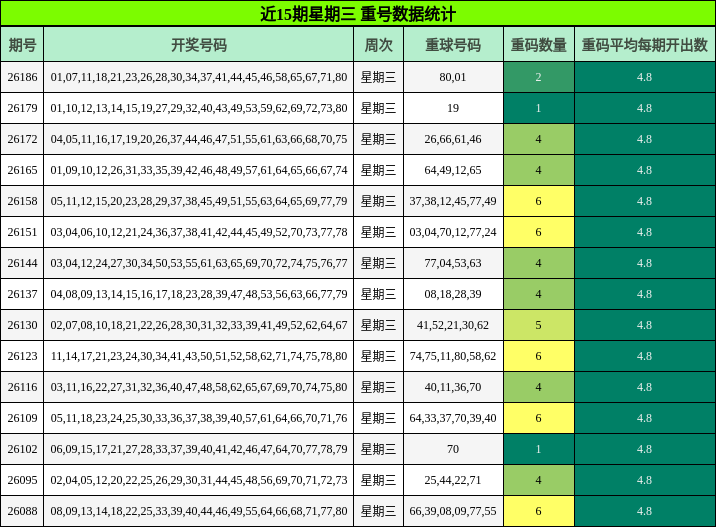The image size is (716, 527).
Task: Select issue number 26116
Action: pyautogui.click(x=22, y=387)
